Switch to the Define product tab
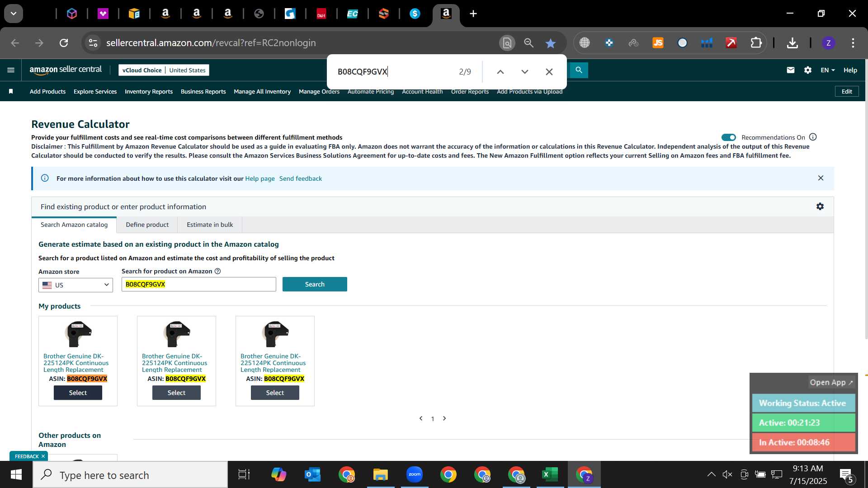 pyautogui.click(x=147, y=225)
